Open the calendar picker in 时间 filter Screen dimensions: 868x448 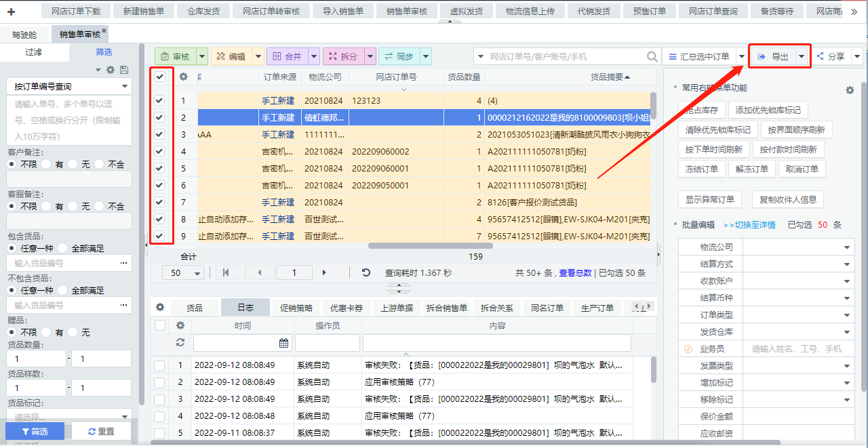click(x=283, y=343)
